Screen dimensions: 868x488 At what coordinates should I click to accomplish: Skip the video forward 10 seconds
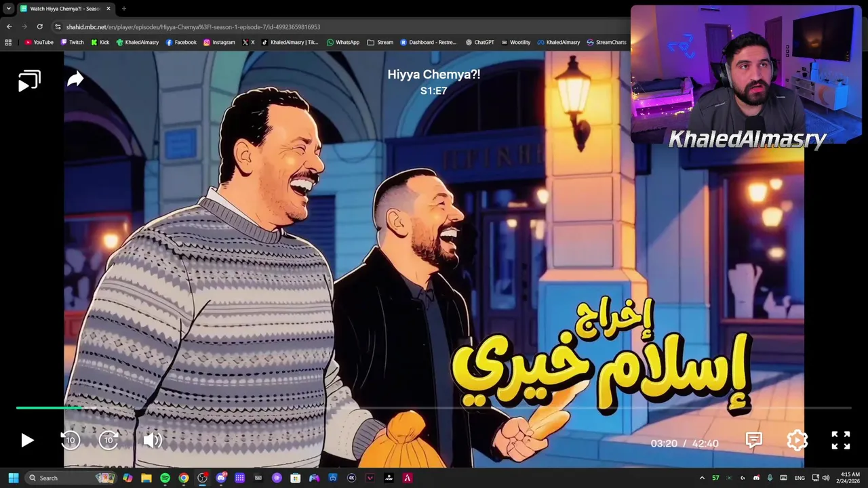tap(109, 441)
